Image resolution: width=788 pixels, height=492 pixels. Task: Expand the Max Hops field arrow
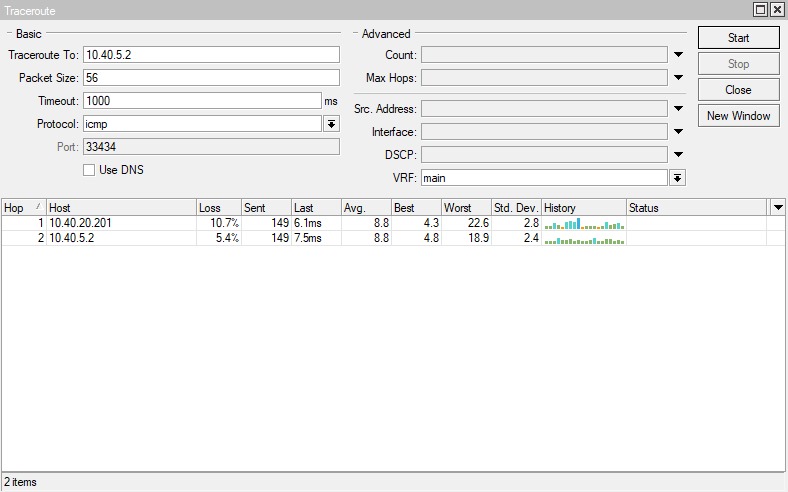[677, 78]
